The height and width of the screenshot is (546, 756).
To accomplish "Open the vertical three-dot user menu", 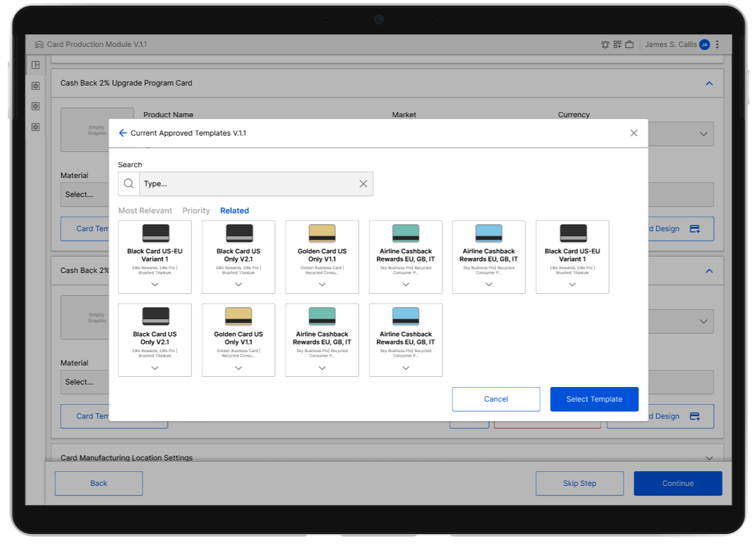I will click(x=717, y=45).
